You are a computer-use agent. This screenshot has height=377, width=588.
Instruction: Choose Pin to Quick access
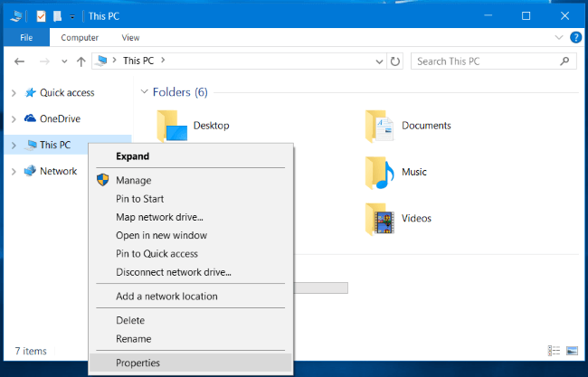click(x=191, y=254)
